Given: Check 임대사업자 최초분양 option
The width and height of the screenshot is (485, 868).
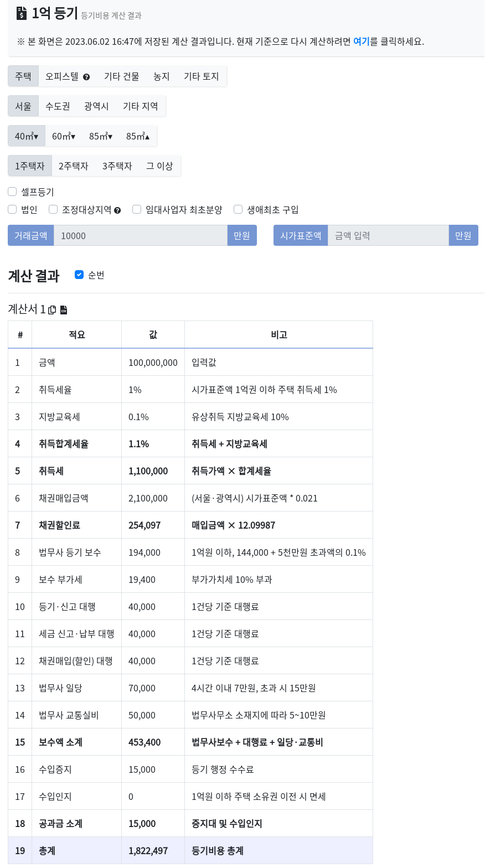Looking at the screenshot, I should tap(137, 209).
